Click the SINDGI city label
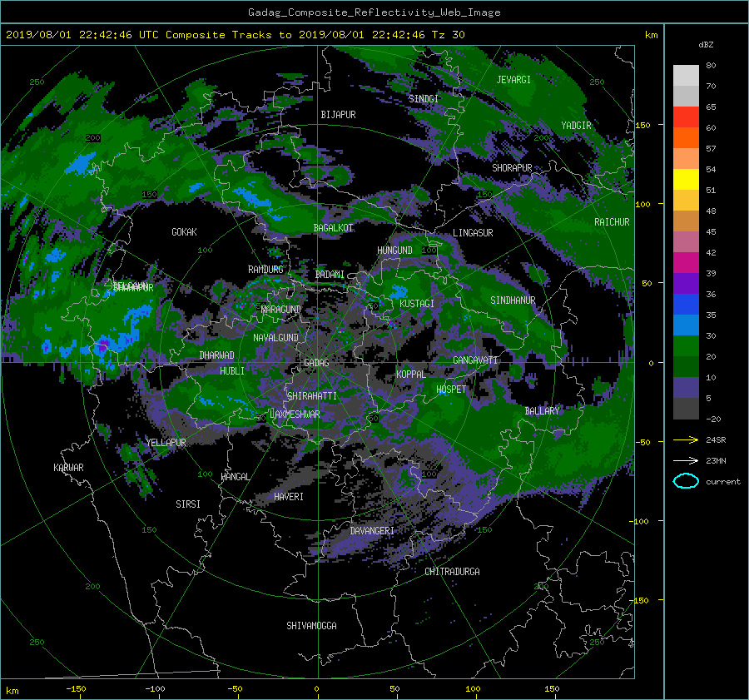The image size is (749, 700). click(424, 99)
